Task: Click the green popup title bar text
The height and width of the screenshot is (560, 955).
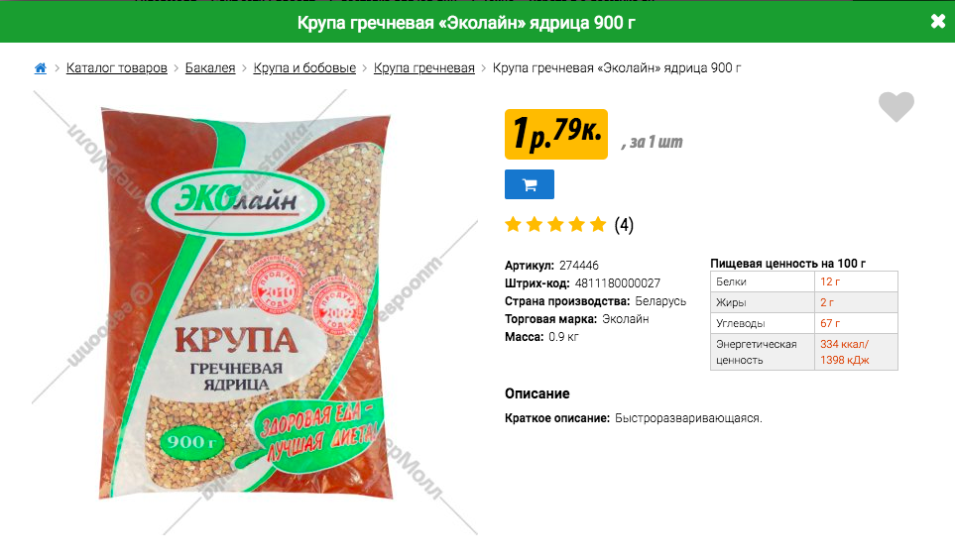Action: point(466,23)
